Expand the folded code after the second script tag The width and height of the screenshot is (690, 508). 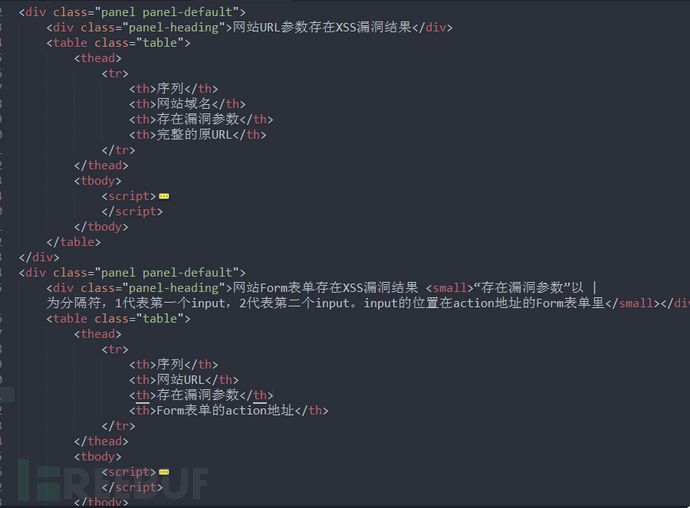click(x=164, y=472)
